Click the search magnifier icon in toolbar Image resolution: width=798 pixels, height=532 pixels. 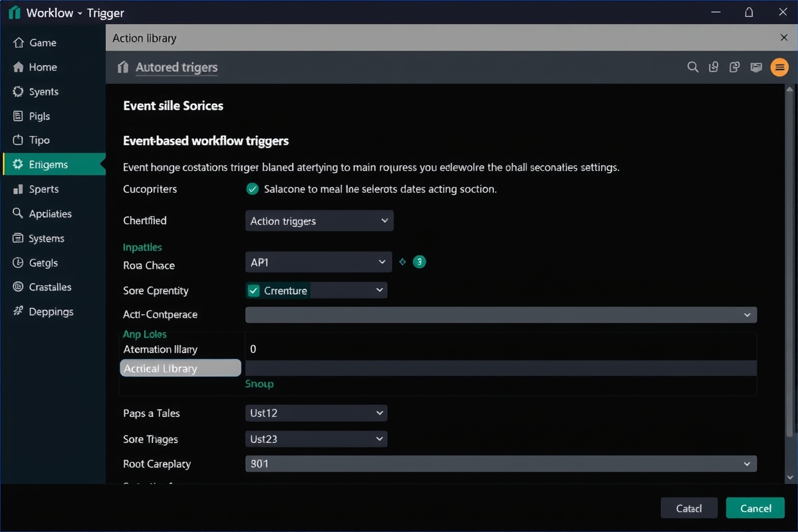pos(692,67)
